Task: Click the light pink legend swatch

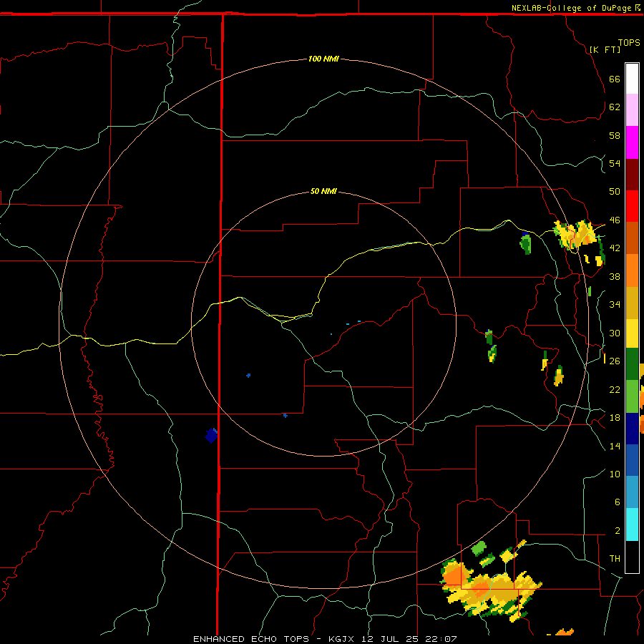Action: [x=632, y=109]
